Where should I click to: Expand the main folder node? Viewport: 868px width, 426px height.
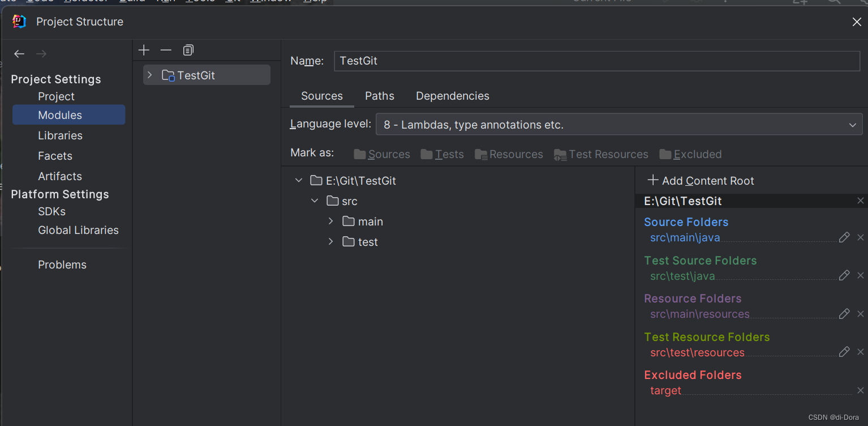pyautogui.click(x=331, y=221)
